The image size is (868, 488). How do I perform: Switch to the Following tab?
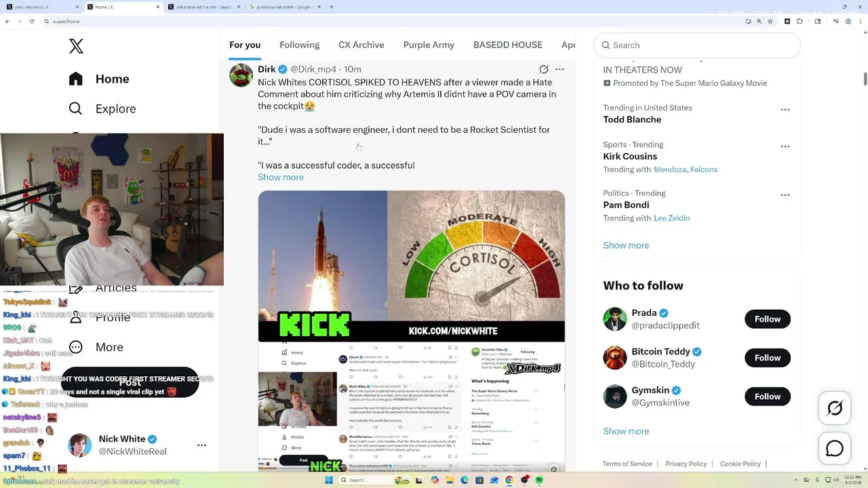pyautogui.click(x=299, y=45)
